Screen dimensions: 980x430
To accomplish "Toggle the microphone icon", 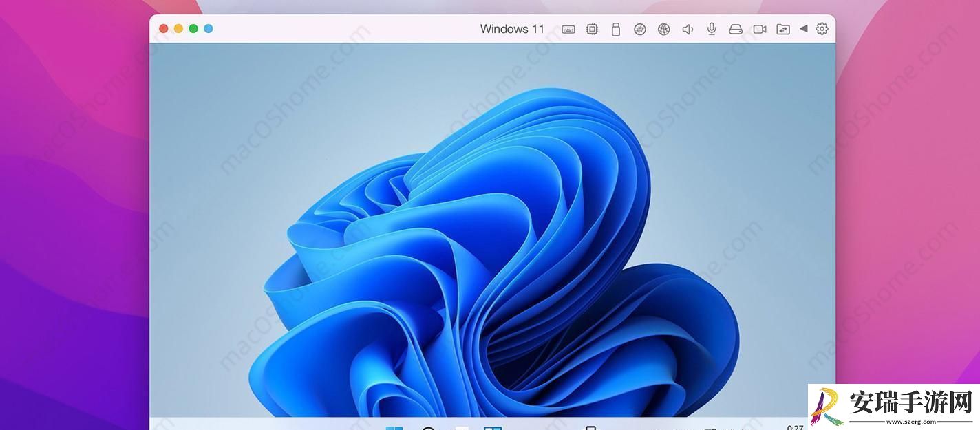I will [x=712, y=29].
